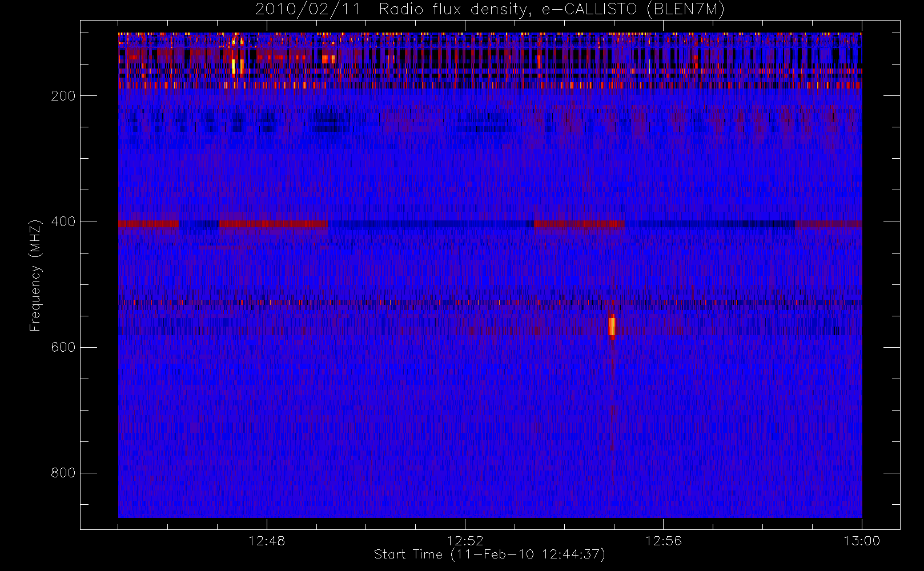Click the 'Start Time (11-Feb-10 12:44:37)' label

(489, 554)
